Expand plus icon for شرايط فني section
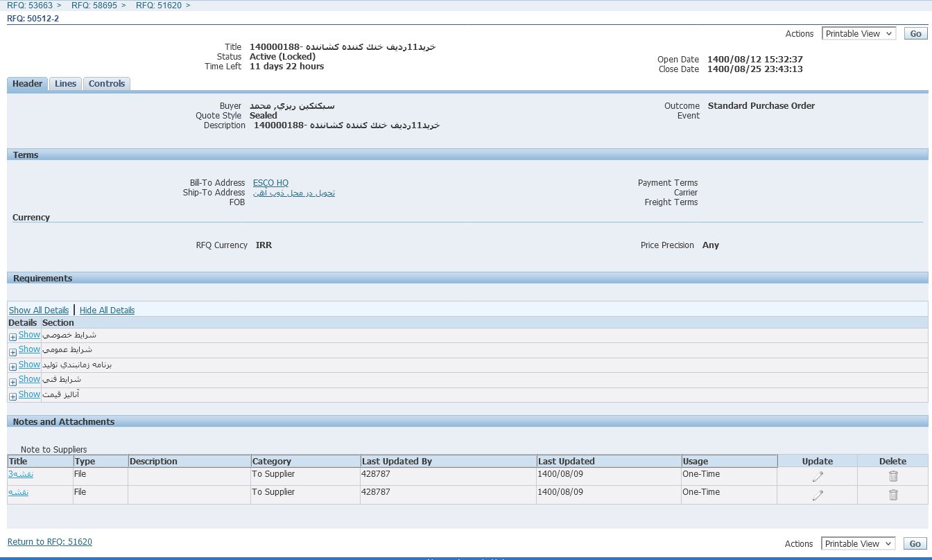The width and height of the screenshot is (932, 560). [x=12, y=382]
